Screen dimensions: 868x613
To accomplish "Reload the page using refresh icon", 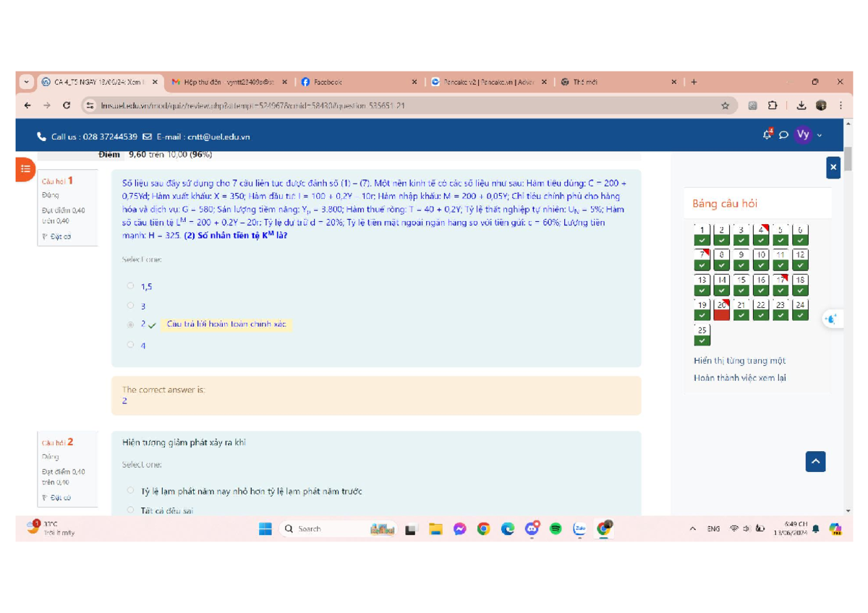I will coord(67,106).
